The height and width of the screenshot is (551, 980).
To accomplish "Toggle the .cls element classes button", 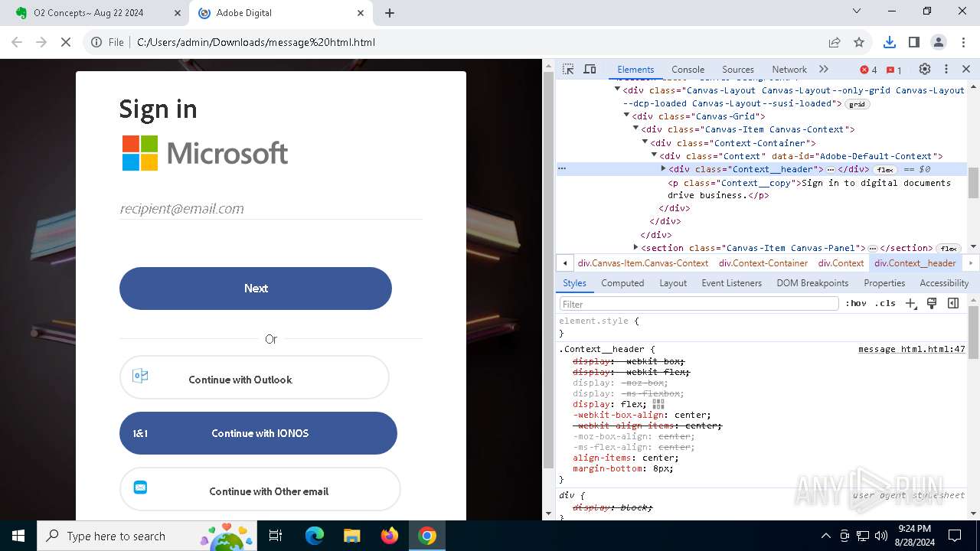I will pyautogui.click(x=885, y=304).
